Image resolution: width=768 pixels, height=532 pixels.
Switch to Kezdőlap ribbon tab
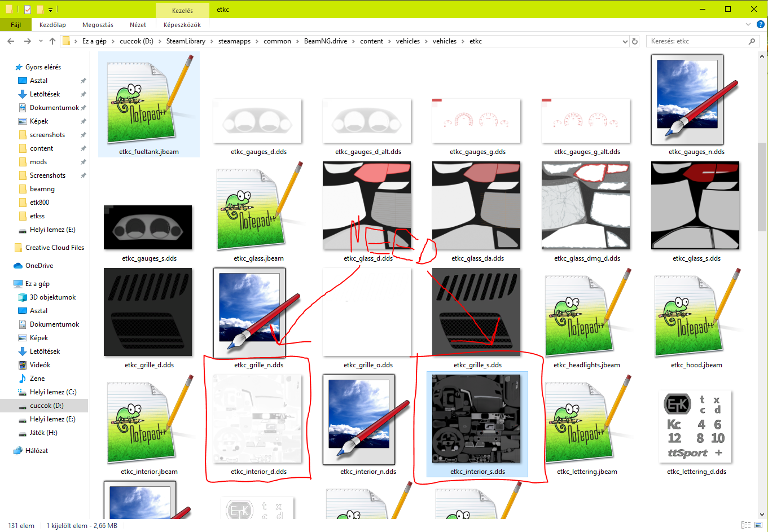[x=52, y=25]
